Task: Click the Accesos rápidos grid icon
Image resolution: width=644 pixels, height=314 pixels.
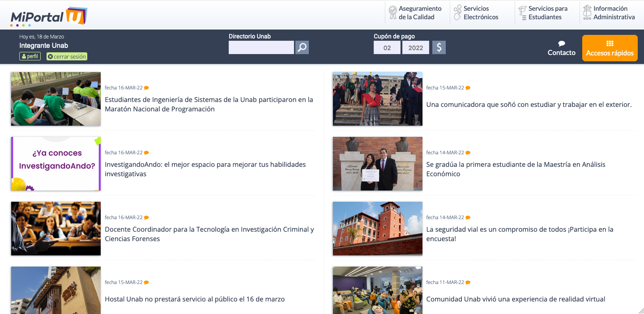Action: coord(610,43)
